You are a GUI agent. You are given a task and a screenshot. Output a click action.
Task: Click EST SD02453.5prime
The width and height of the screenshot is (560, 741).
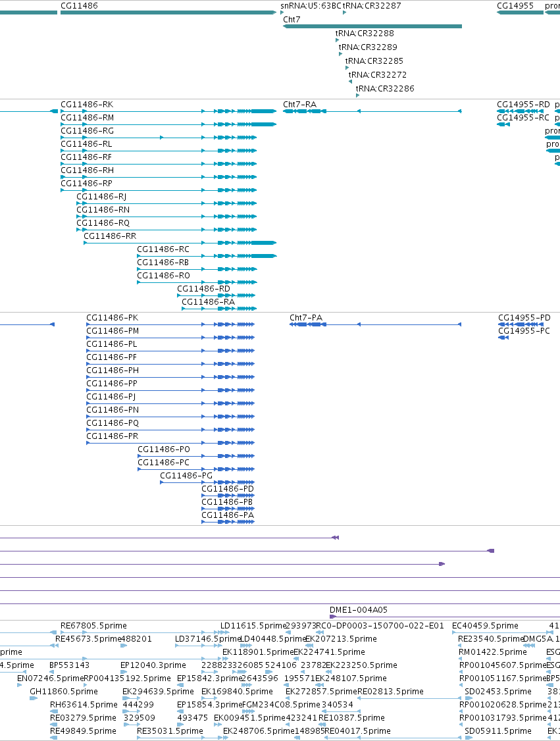coord(498,692)
